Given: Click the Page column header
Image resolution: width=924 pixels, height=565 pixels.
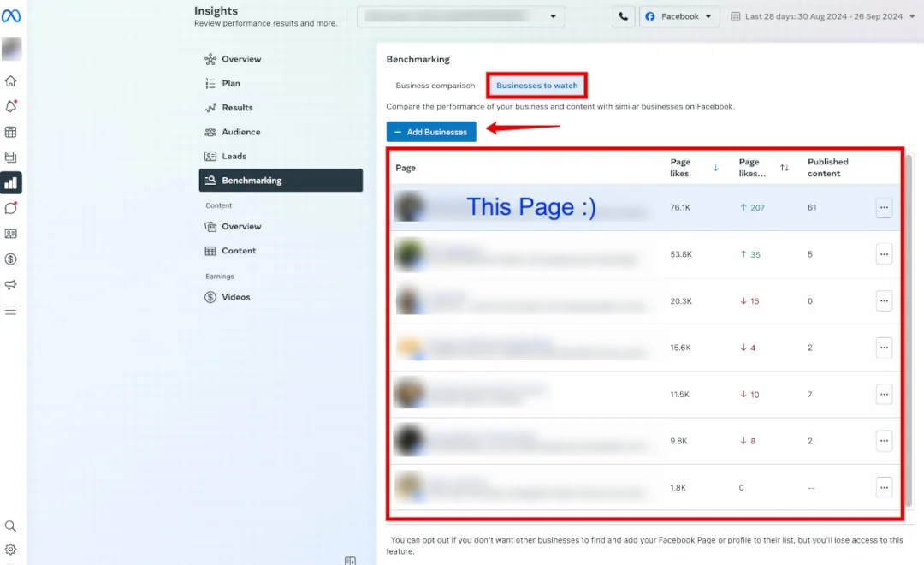Looking at the screenshot, I should pos(406,168).
